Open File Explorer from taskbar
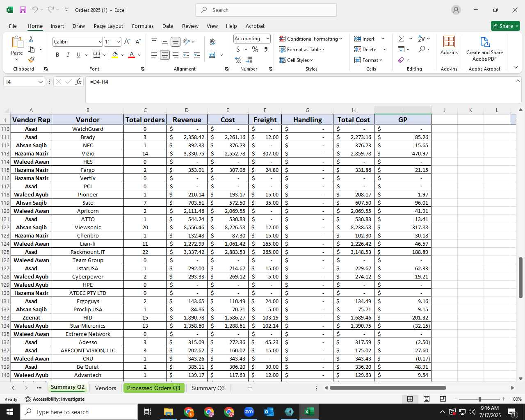 tap(169, 412)
